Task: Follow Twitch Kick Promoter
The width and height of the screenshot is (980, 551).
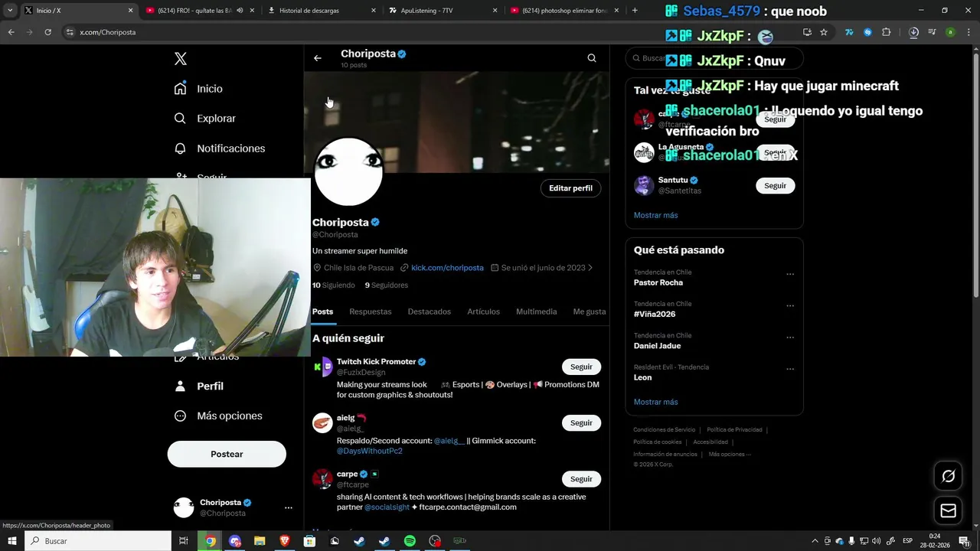Action: pos(581,367)
